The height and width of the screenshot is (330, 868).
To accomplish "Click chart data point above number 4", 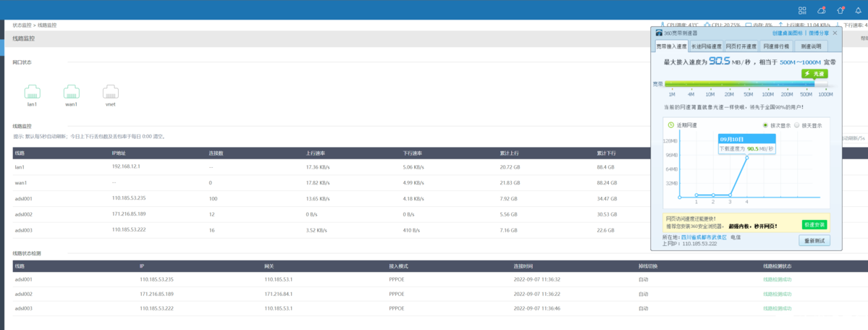I will click(747, 158).
